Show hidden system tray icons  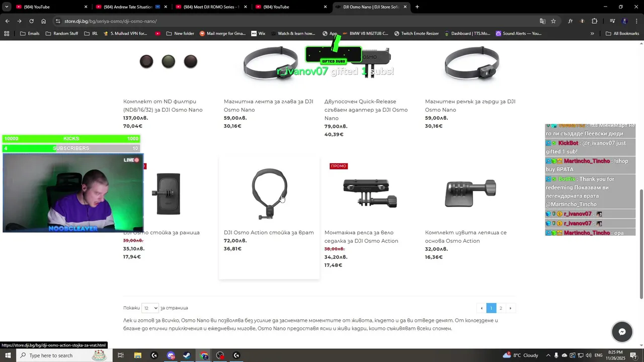(548, 355)
